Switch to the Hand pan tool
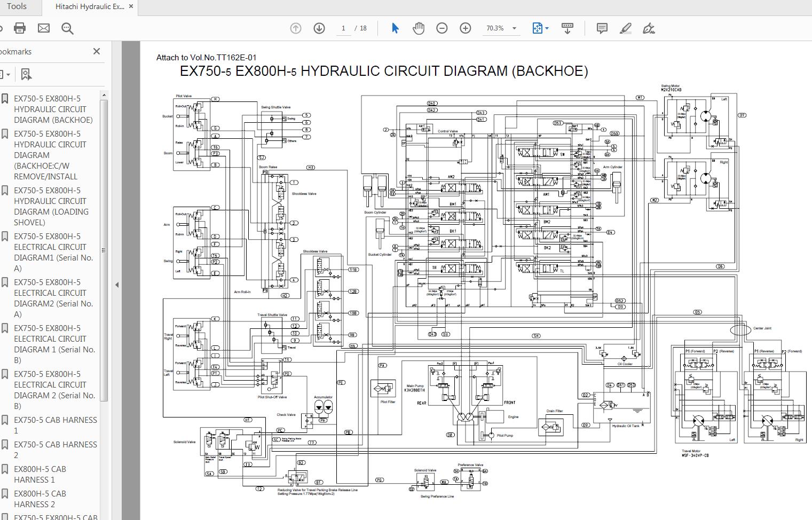The height and width of the screenshot is (520, 812). [419, 28]
